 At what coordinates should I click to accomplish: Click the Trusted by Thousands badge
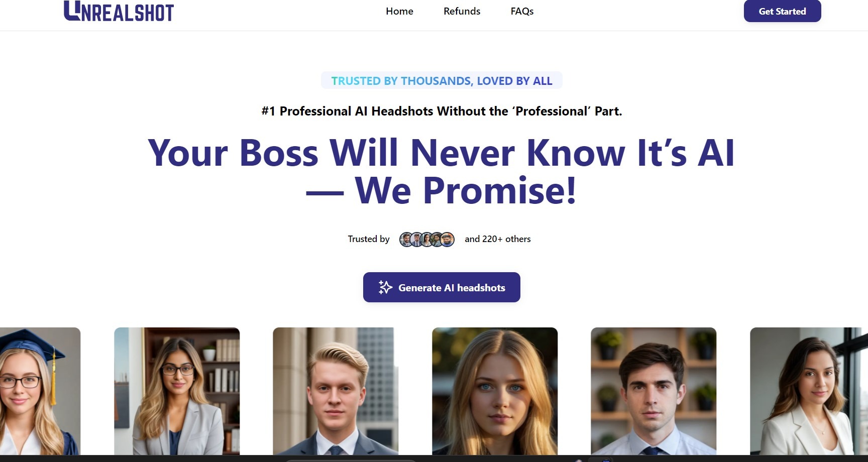(442, 80)
